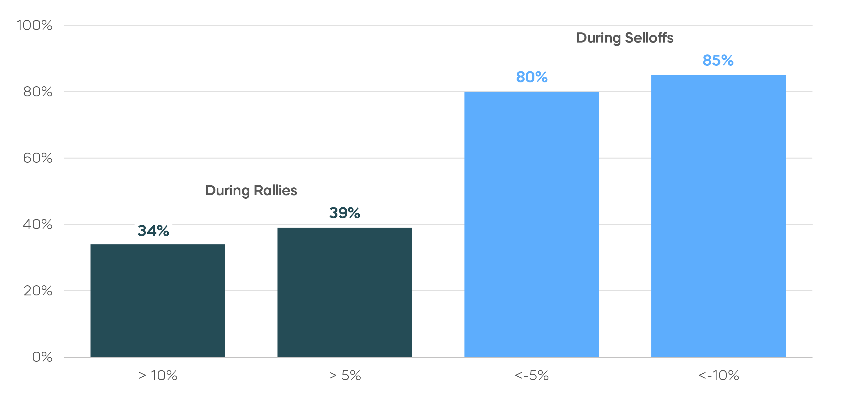Click the 80% light blue bar
This screenshot has width=868, height=393.
point(532,224)
